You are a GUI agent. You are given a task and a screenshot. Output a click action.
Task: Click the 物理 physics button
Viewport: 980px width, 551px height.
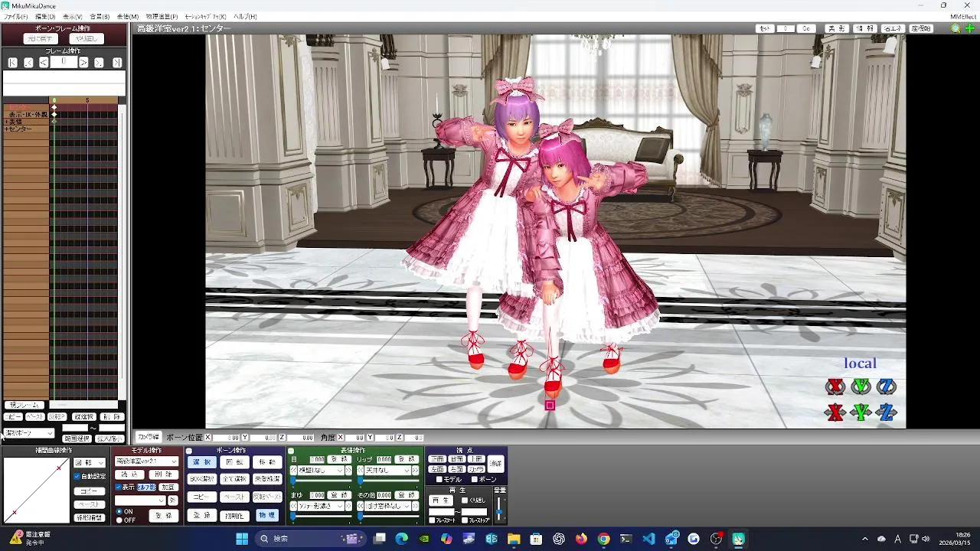click(x=266, y=515)
